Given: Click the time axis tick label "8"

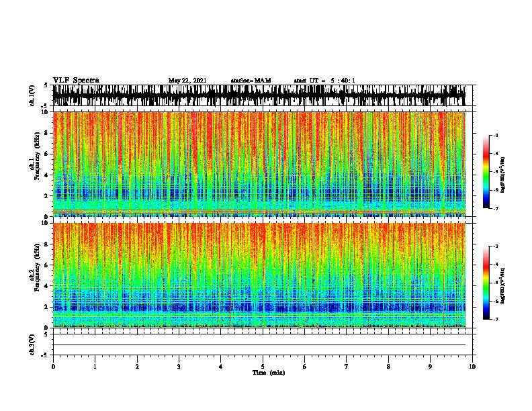Looking at the screenshot, I should (388, 367).
